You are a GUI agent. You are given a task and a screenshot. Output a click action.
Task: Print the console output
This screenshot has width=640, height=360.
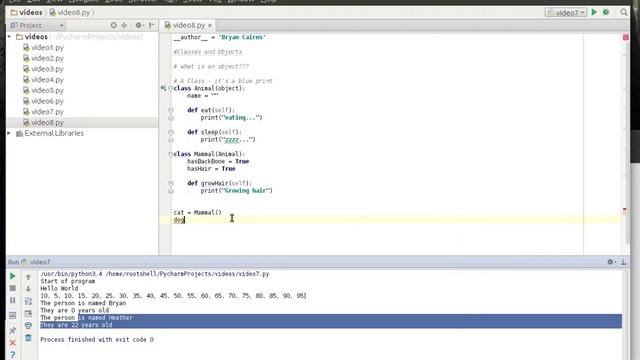point(28,325)
